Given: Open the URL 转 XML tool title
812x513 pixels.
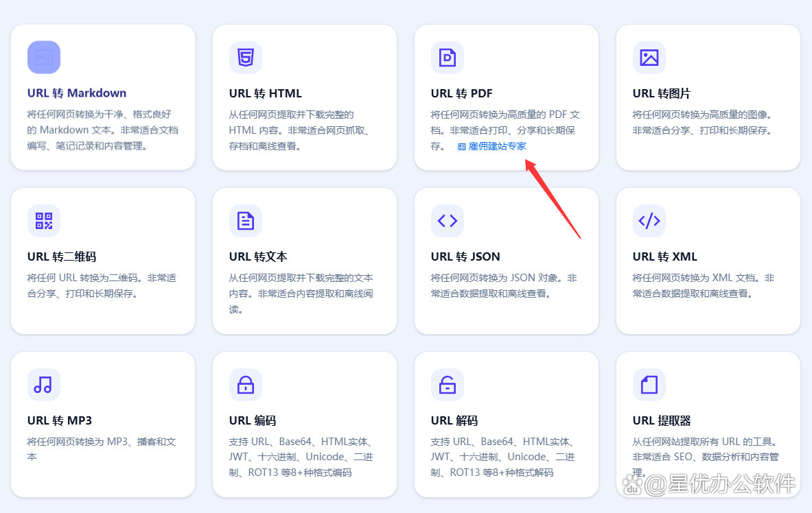Looking at the screenshot, I should pos(665,256).
